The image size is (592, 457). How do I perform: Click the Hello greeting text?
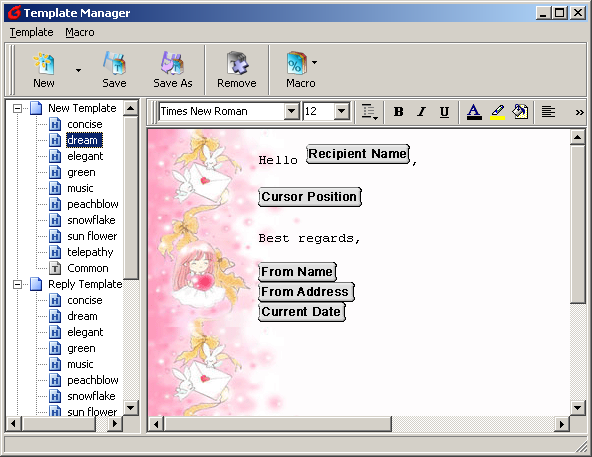[278, 160]
